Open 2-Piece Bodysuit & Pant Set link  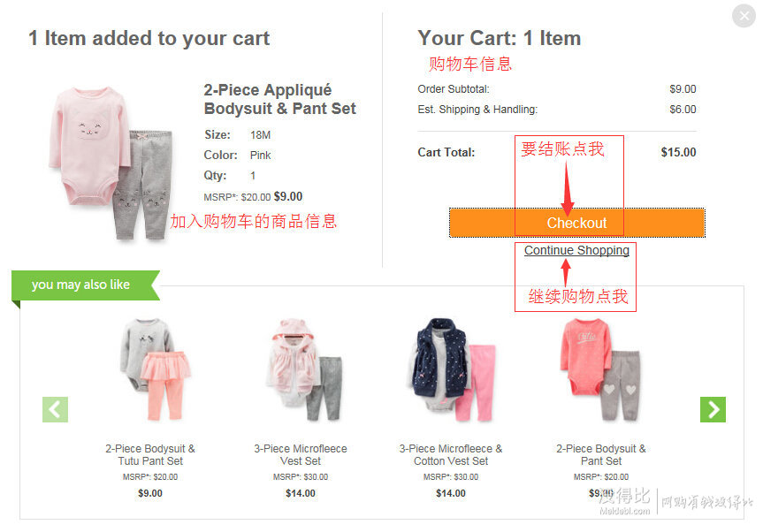pos(601,455)
